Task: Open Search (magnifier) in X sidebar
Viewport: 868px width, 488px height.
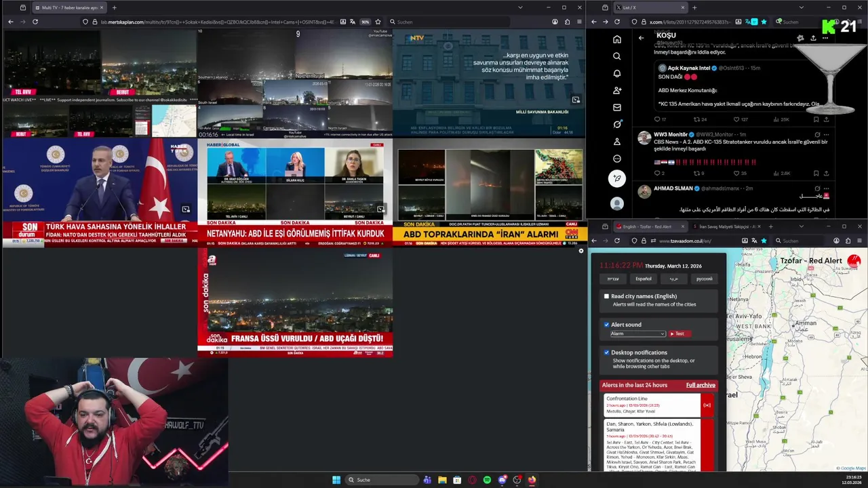Action: [x=616, y=56]
